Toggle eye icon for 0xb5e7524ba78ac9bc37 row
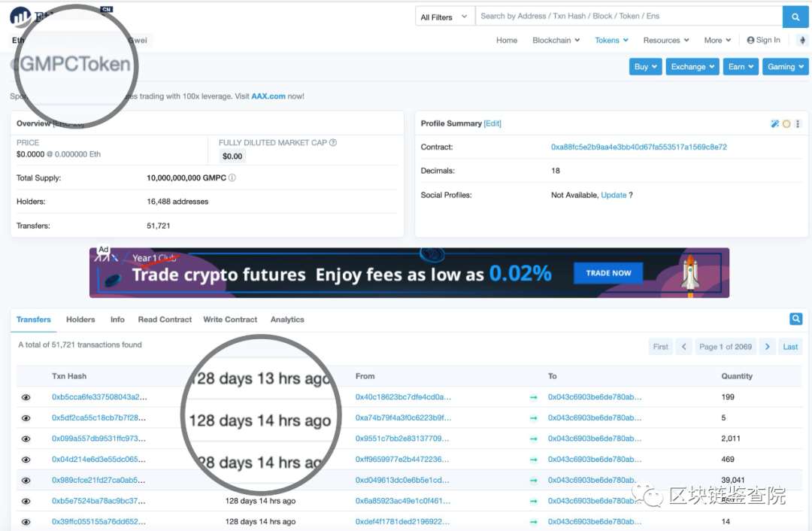This screenshot has height=531, width=812. pos(26,501)
